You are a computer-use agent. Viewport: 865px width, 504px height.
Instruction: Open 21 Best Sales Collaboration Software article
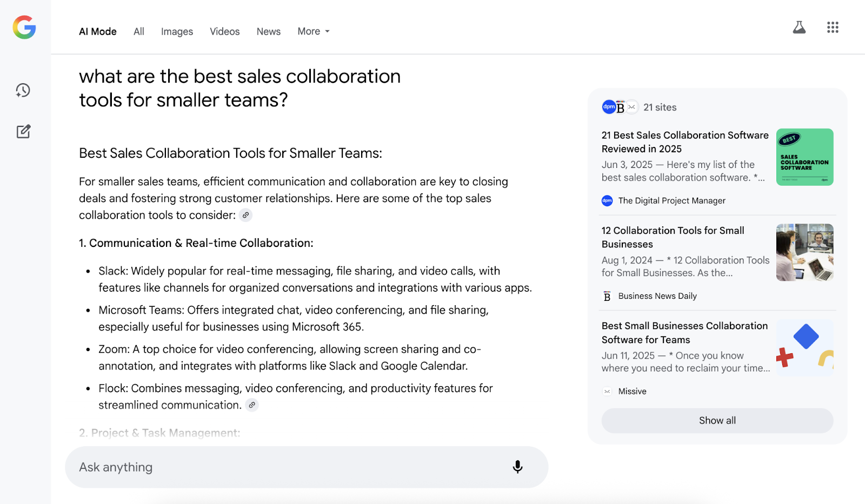[x=684, y=142]
